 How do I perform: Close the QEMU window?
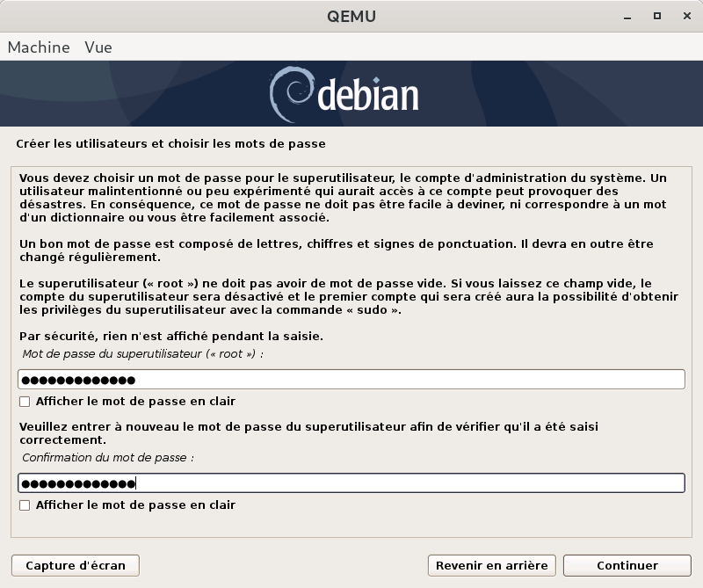tap(683, 16)
